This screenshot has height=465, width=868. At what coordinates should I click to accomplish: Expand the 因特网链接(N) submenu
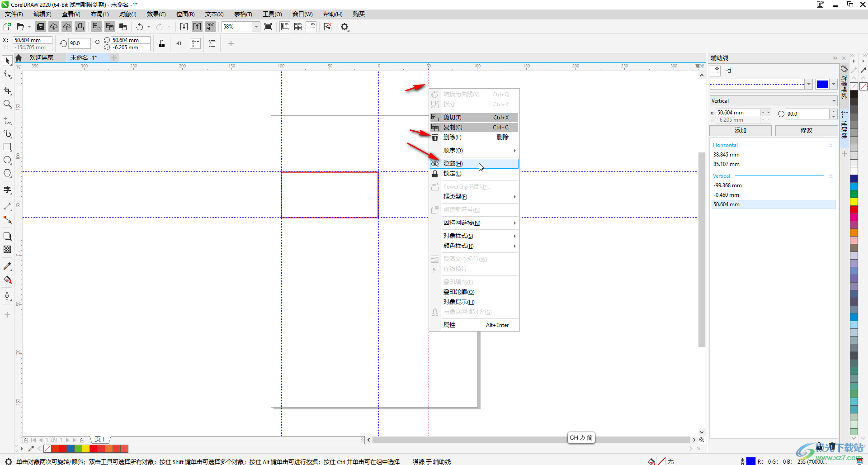pyautogui.click(x=474, y=223)
